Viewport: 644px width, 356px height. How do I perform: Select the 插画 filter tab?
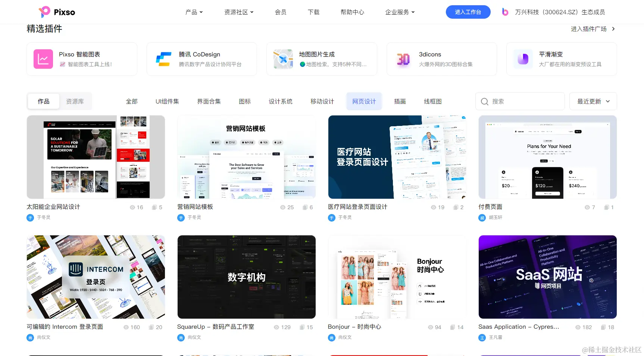pyautogui.click(x=400, y=101)
